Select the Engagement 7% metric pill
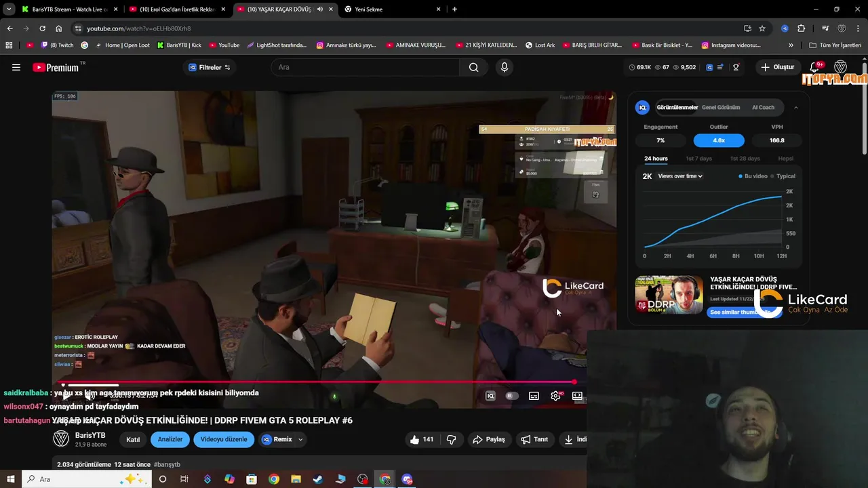The image size is (868, 488). tap(660, 140)
